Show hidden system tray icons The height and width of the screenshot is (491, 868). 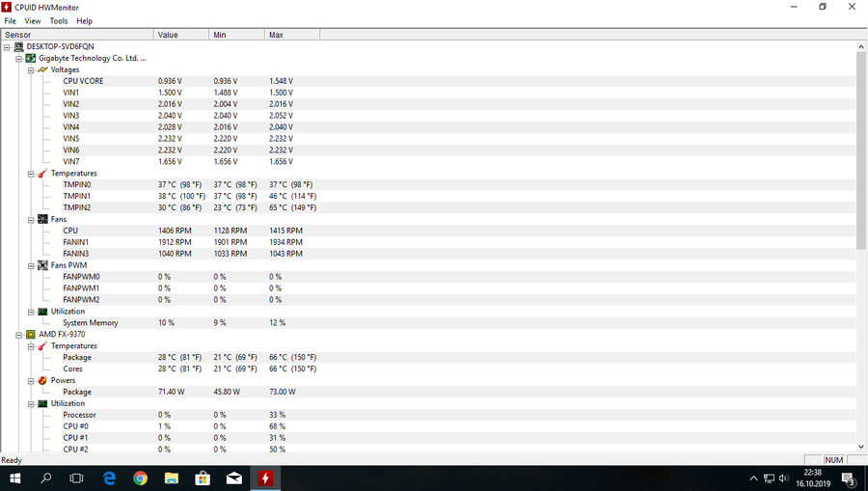pyautogui.click(x=753, y=478)
